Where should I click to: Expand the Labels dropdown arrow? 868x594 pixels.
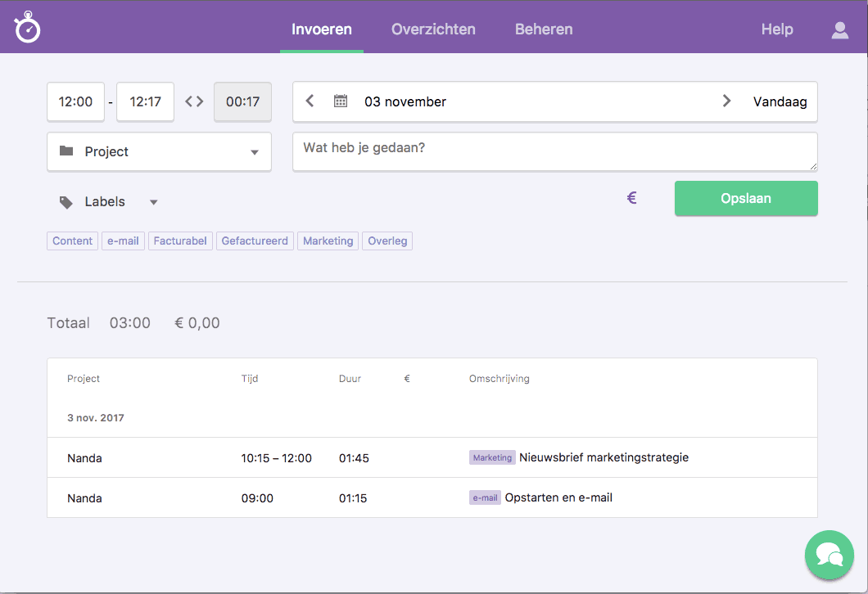pos(154,202)
